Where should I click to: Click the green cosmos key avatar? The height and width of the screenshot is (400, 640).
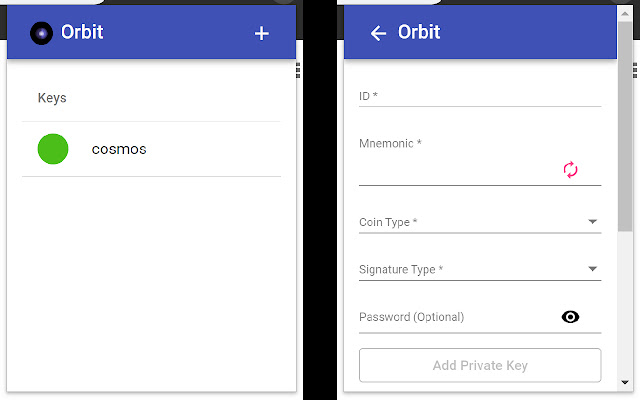point(53,150)
